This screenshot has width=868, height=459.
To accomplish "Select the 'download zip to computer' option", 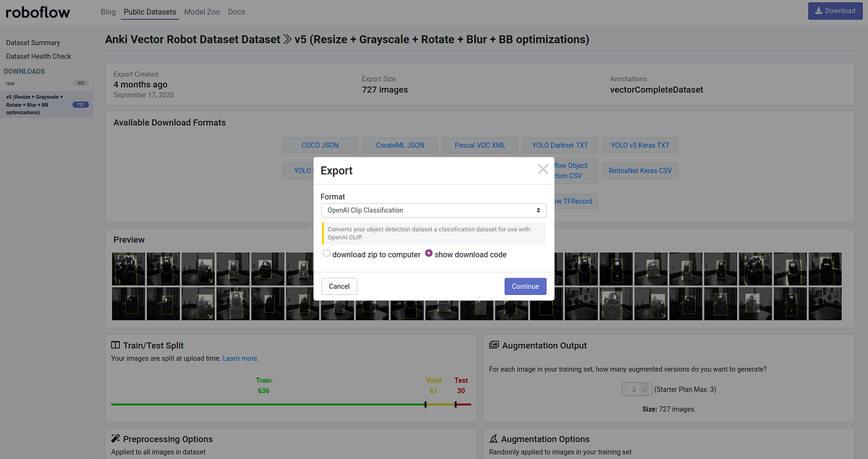I will click(x=326, y=254).
